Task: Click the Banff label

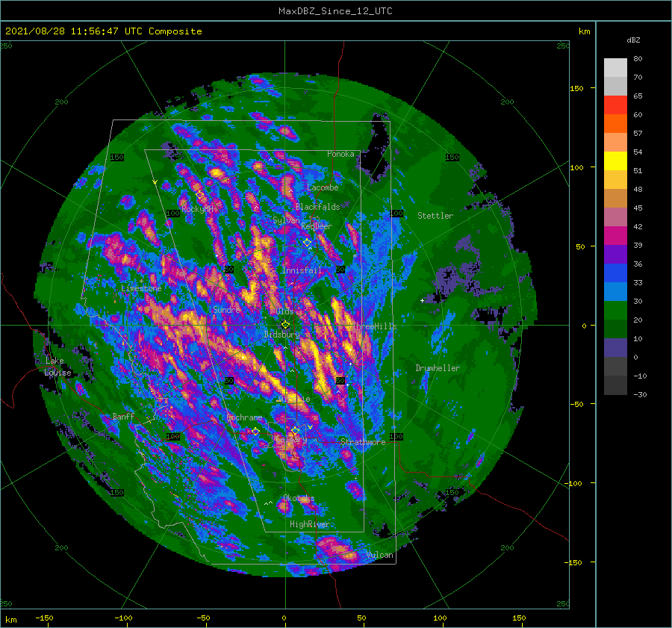Action: coord(123,416)
